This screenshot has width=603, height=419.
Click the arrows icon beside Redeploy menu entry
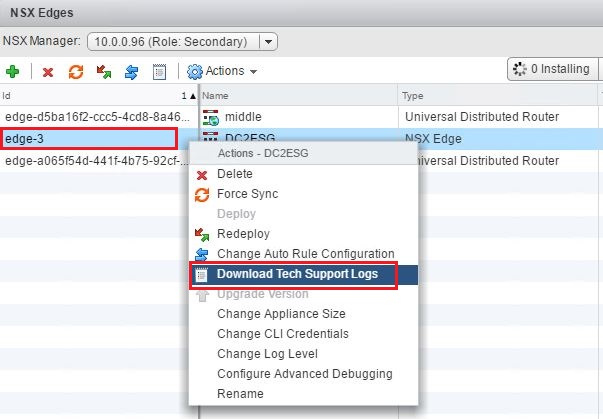click(202, 234)
